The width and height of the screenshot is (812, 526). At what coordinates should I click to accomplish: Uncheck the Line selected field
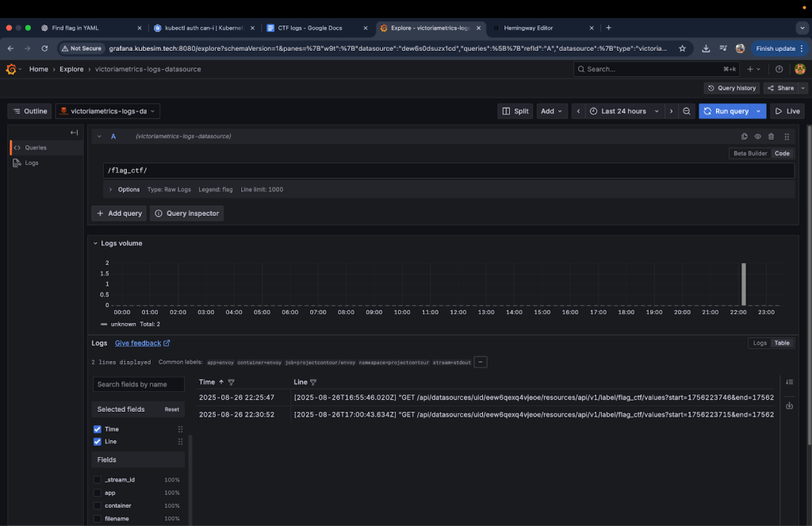[x=98, y=441]
